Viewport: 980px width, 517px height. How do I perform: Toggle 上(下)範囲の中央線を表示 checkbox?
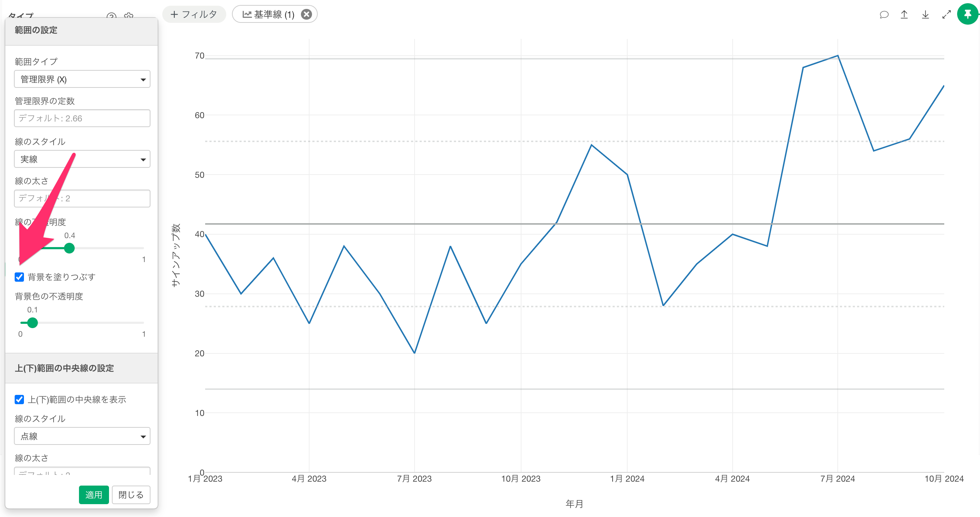point(19,399)
